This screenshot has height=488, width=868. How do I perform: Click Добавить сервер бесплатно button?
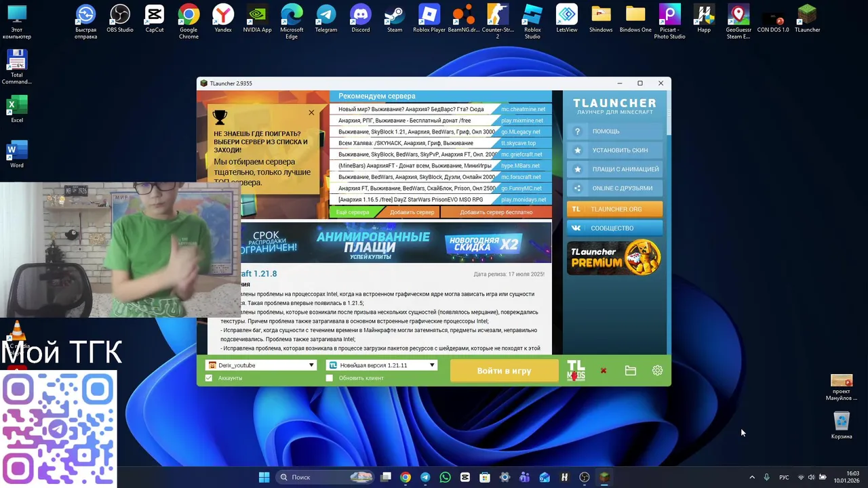point(496,212)
